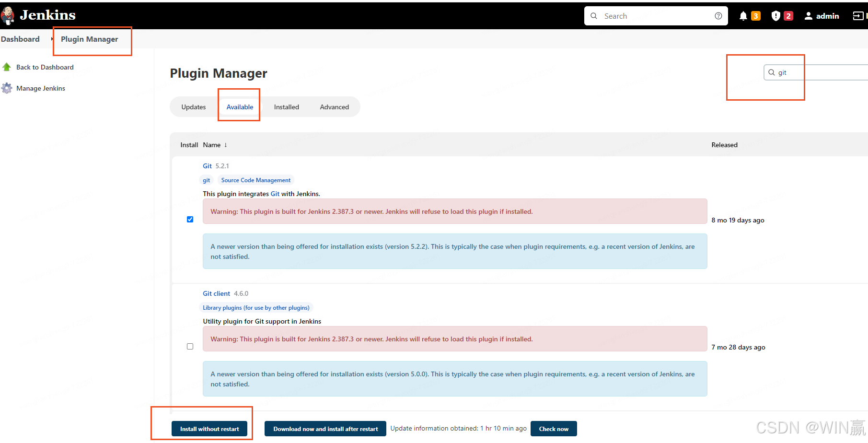This screenshot has height=443, width=868.
Task: Check the Git client plugin install checkbox
Action: tap(190, 346)
